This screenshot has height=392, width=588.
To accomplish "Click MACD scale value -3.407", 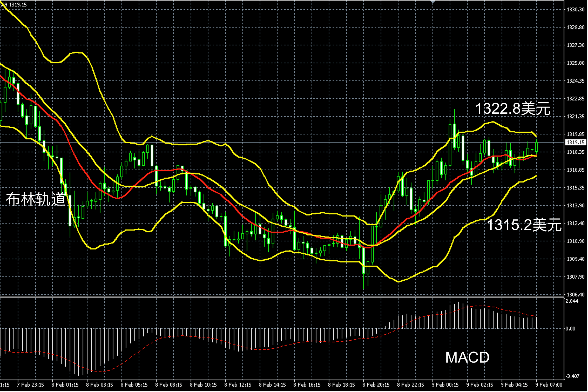I will click(572, 376).
